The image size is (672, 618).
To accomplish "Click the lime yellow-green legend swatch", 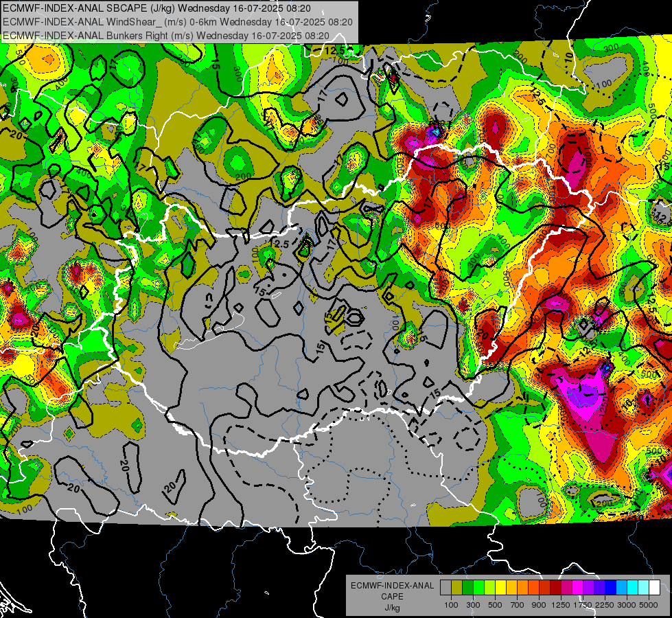I will (490, 587).
